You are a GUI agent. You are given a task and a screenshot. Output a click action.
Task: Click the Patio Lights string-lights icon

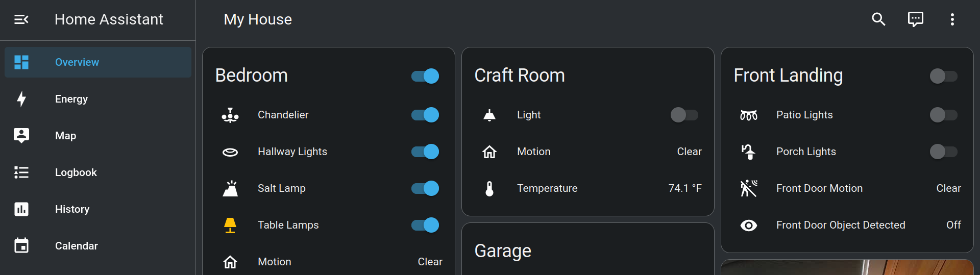(749, 115)
